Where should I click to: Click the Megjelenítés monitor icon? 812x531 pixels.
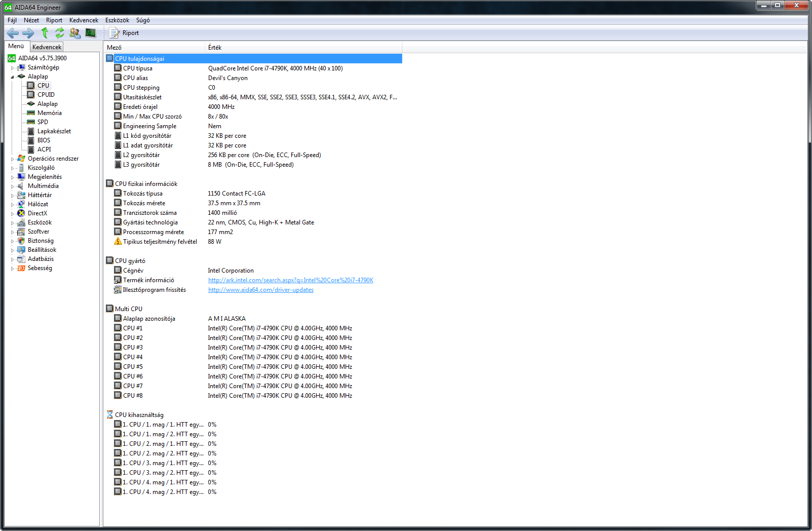tap(21, 177)
